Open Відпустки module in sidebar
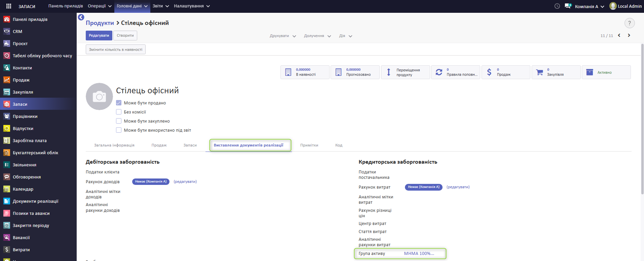The image size is (644, 261). click(x=38, y=128)
